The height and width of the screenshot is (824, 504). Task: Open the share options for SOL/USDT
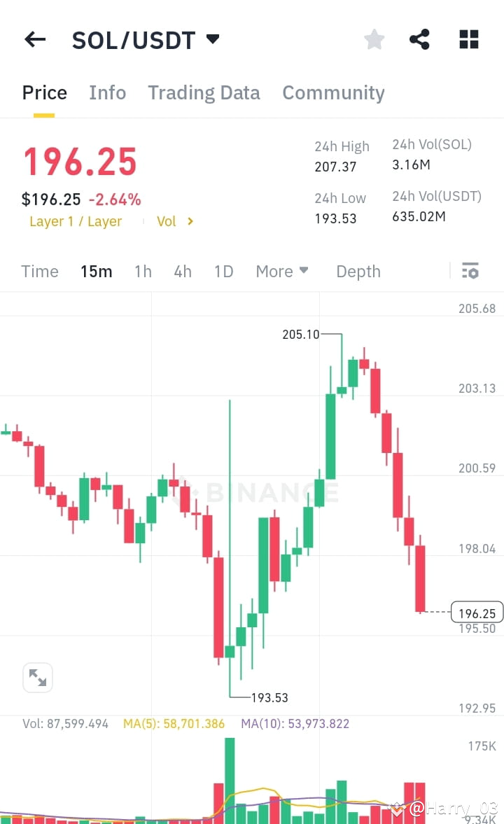click(419, 39)
